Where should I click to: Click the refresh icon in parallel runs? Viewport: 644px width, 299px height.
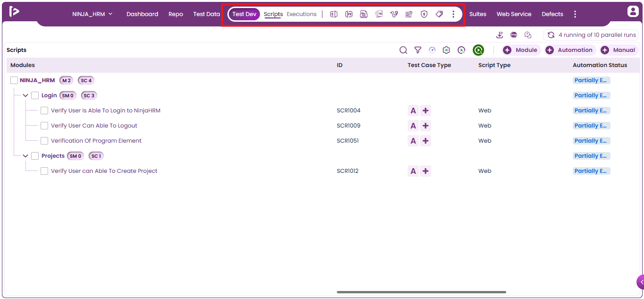click(x=551, y=35)
